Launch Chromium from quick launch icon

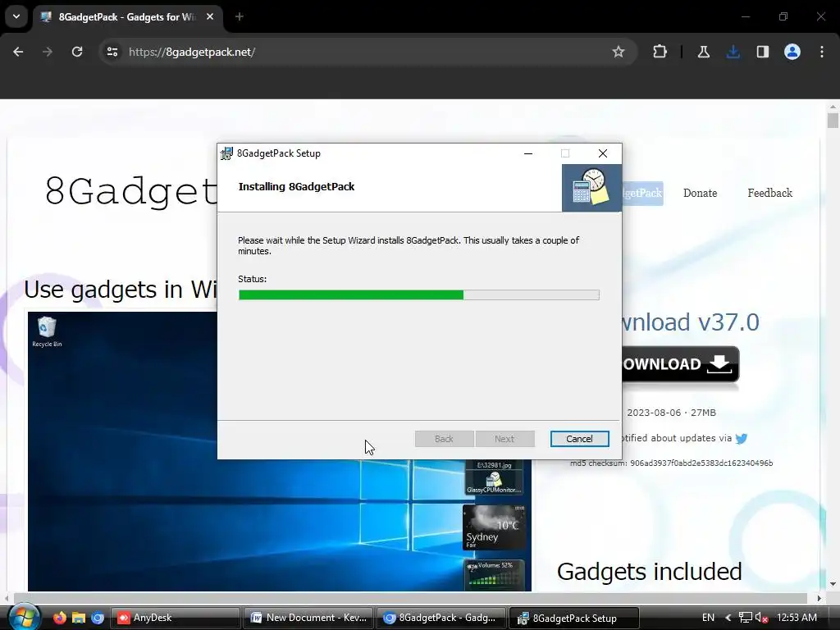click(x=98, y=618)
